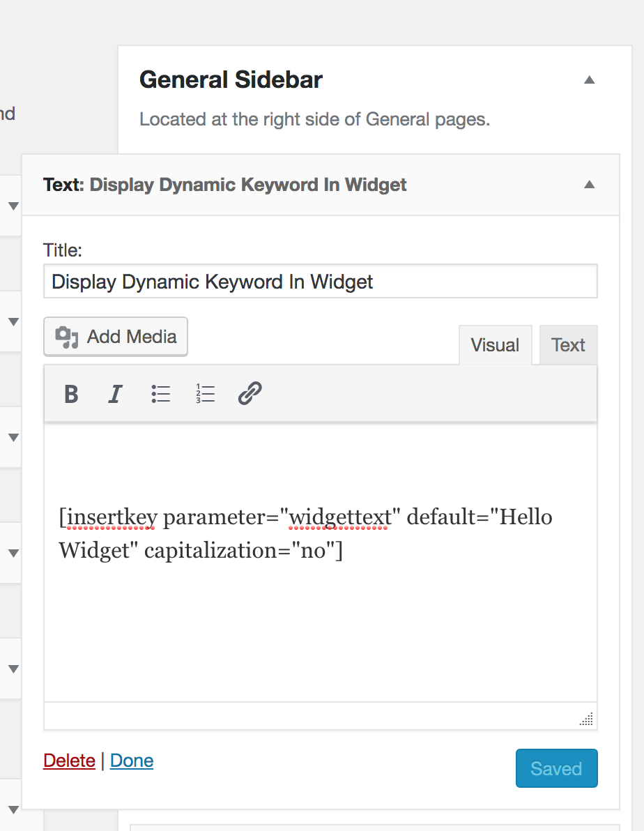The height and width of the screenshot is (831, 644).
Task: Click the Add Media button
Action: (116, 337)
